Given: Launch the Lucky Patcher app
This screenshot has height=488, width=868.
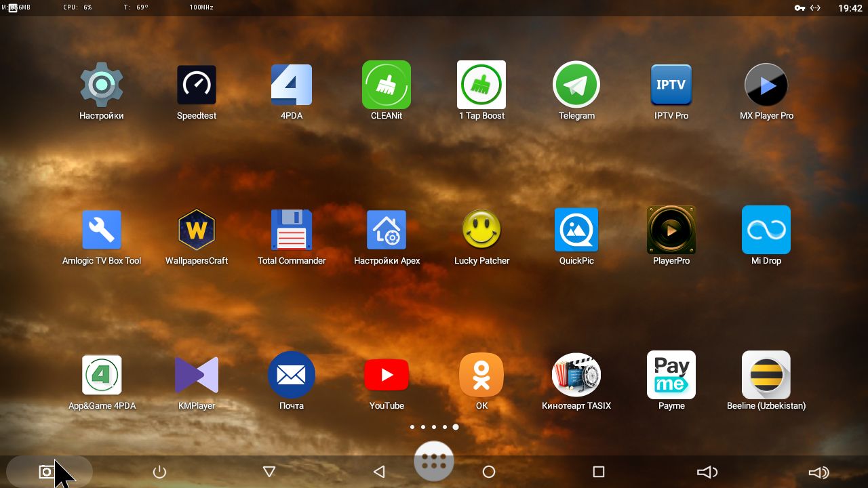Looking at the screenshot, I should pyautogui.click(x=481, y=230).
